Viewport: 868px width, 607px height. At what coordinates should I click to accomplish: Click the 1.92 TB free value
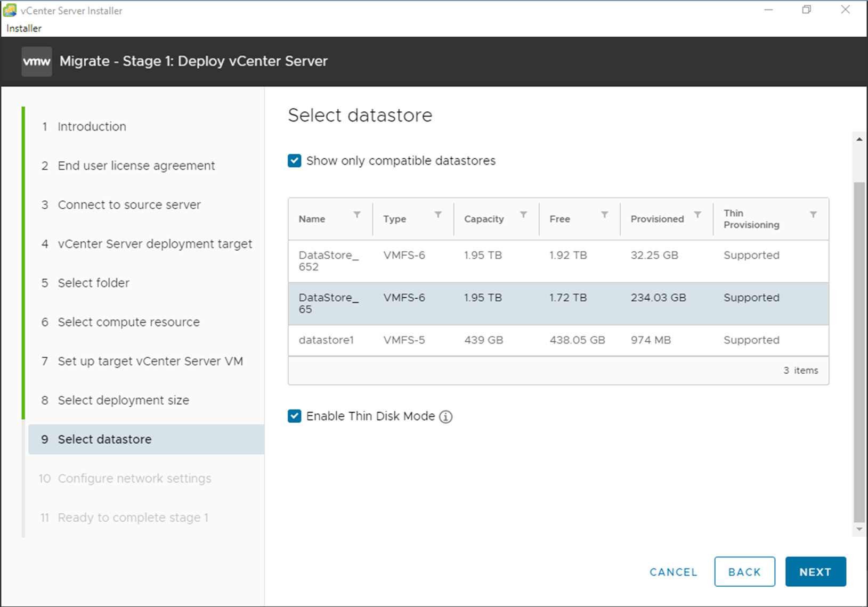pos(568,255)
